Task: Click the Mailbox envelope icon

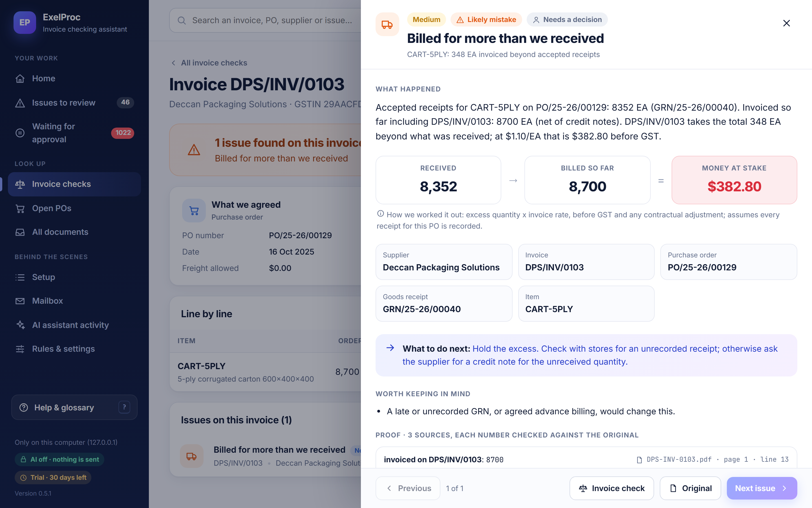Action: (20, 301)
